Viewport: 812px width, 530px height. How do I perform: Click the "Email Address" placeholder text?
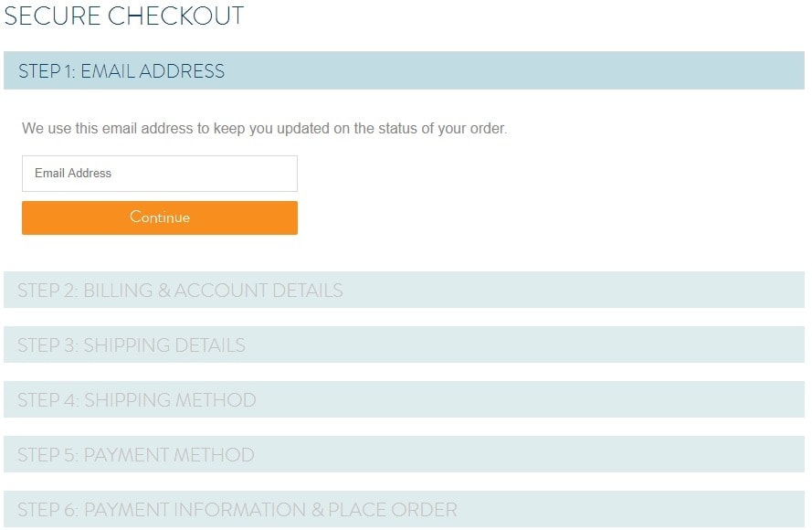[73, 174]
